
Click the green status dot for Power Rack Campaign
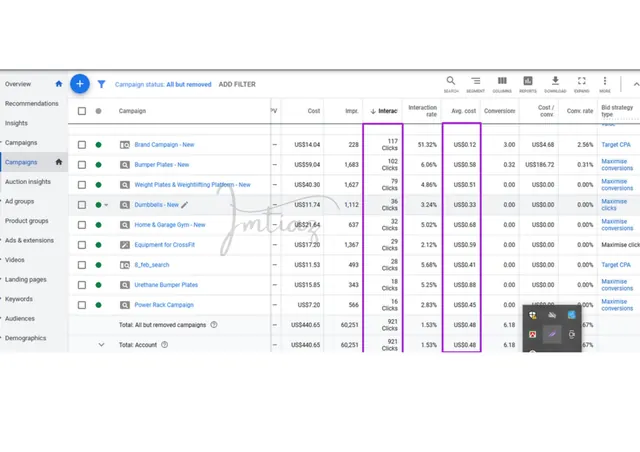point(98,305)
